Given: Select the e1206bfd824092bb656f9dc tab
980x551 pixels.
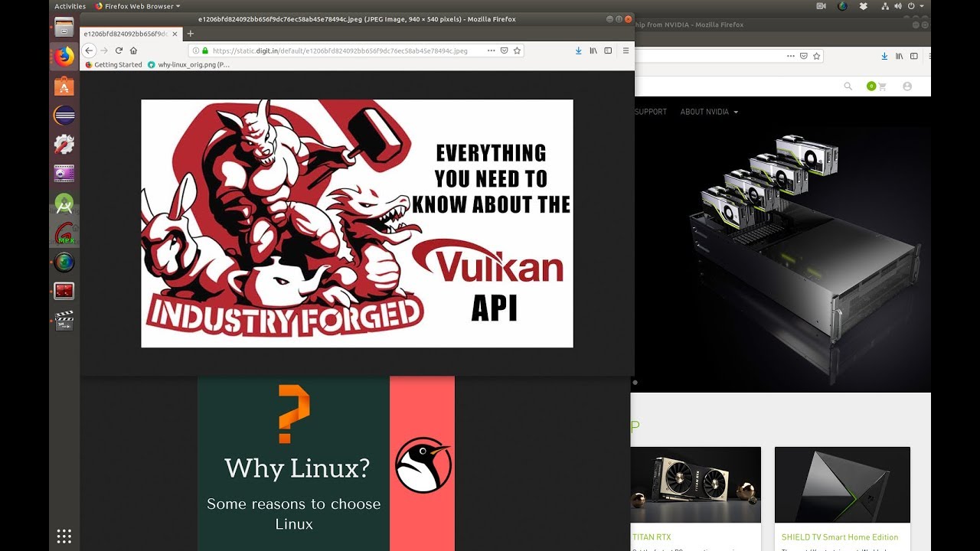Looking at the screenshot, I should click(x=130, y=34).
